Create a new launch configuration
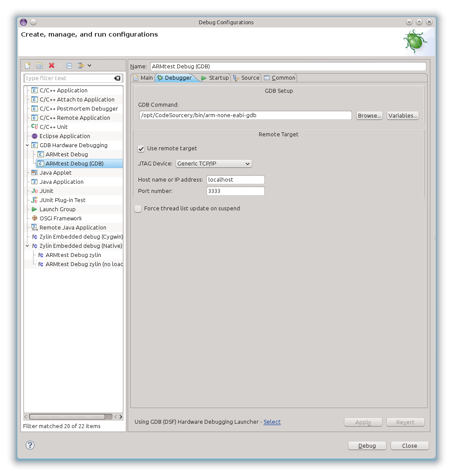This screenshot has height=476, width=453. [27, 65]
